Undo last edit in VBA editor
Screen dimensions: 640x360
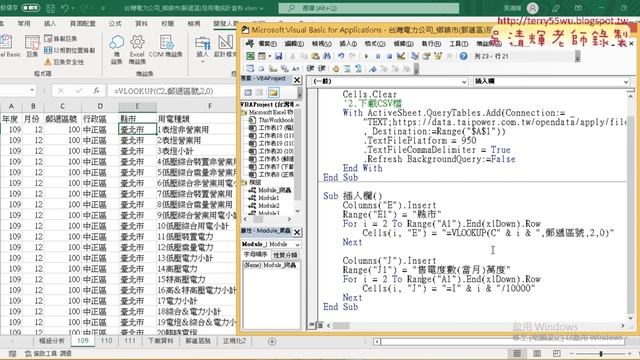coord(341,56)
